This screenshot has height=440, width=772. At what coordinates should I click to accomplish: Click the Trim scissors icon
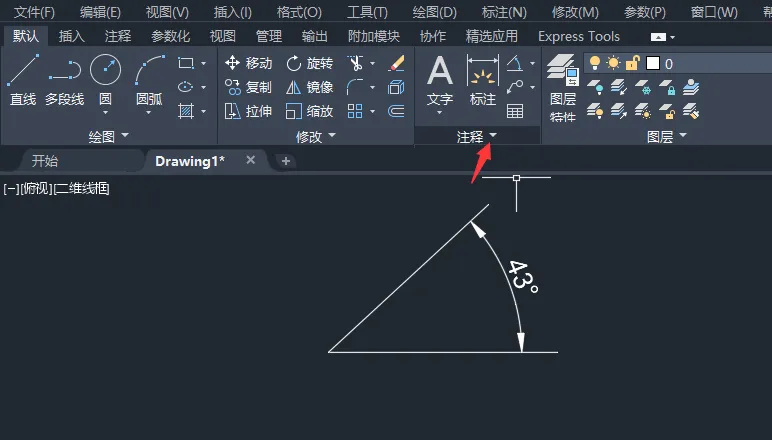355,63
